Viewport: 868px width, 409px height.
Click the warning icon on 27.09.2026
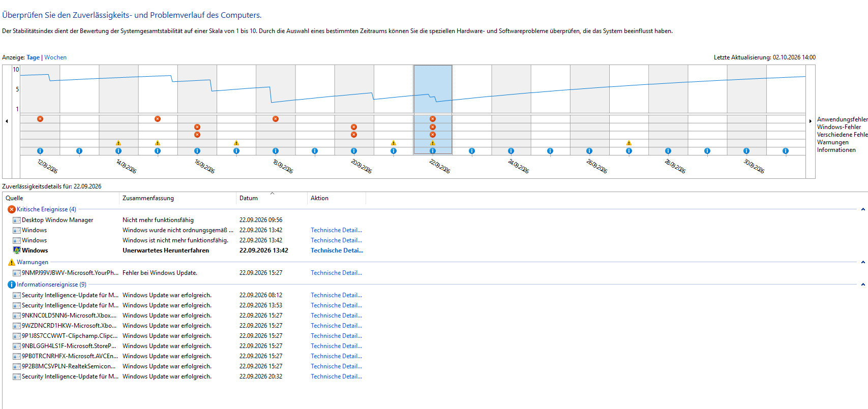pos(629,143)
